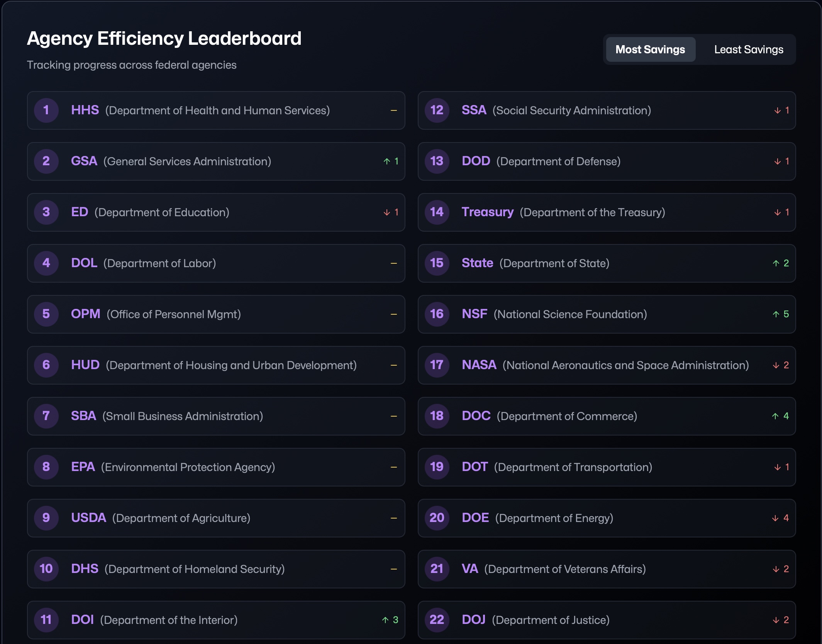Click the rank 1 badge for HHS
Image resolution: width=822 pixels, height=644 pixels.
click(46, 110)
